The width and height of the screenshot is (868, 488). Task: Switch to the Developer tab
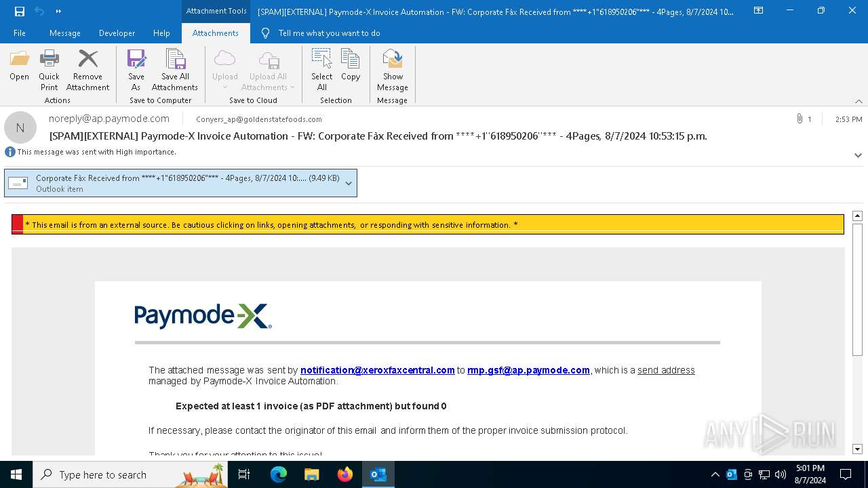point(117,33)
